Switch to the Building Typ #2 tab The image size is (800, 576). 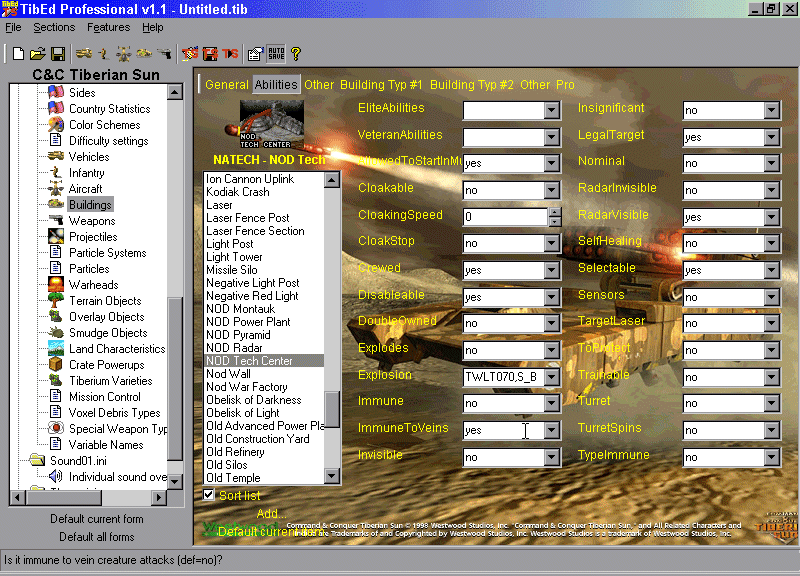pyautogui.click(x=471, y=85)
